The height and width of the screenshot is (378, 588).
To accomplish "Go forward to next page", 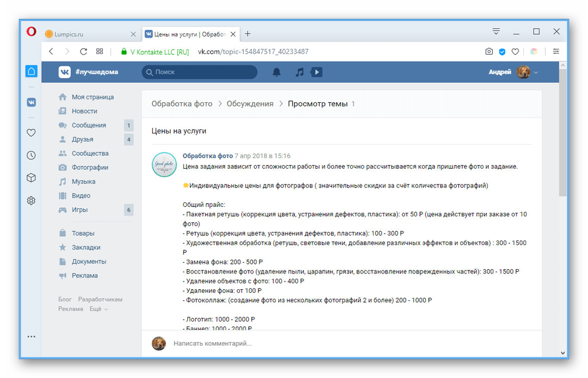I will (67, 51).
